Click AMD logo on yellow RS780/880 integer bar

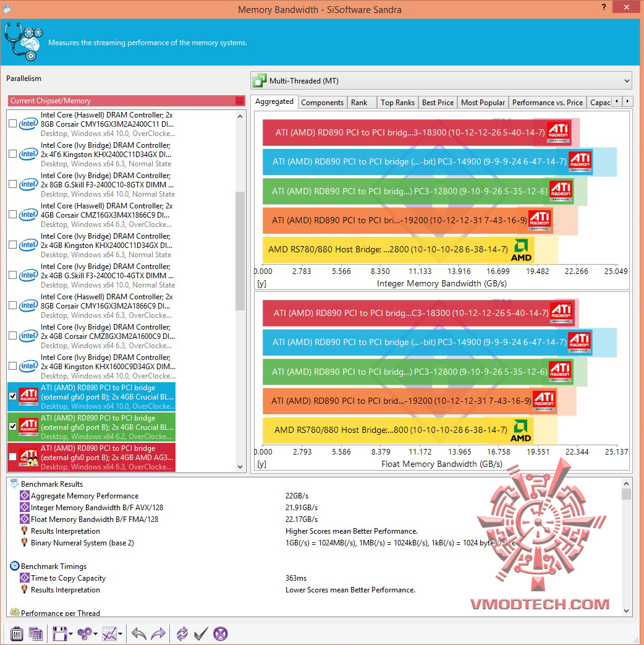(x=521, y=250)
